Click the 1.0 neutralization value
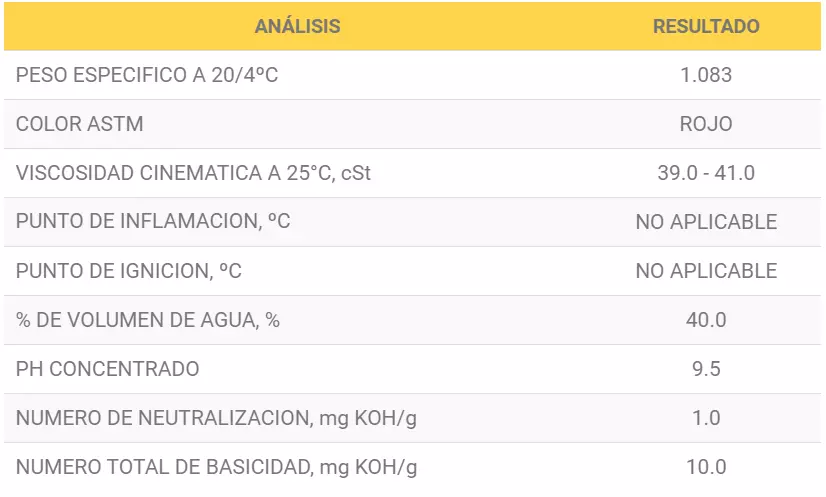Viewport: 826px width, 497px height. (x=706, y=418)
